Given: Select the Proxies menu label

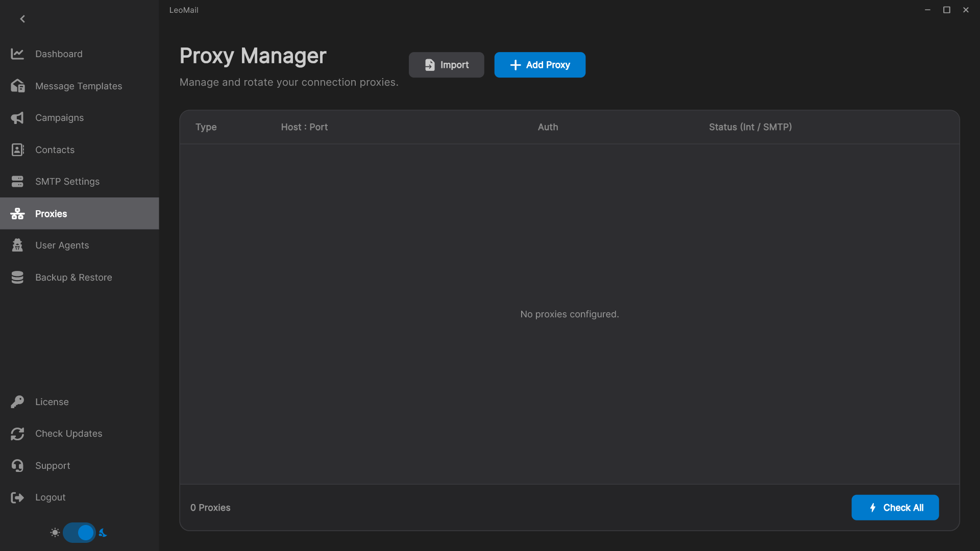Looking at the screenshot, I should click(x=51, y=214).
